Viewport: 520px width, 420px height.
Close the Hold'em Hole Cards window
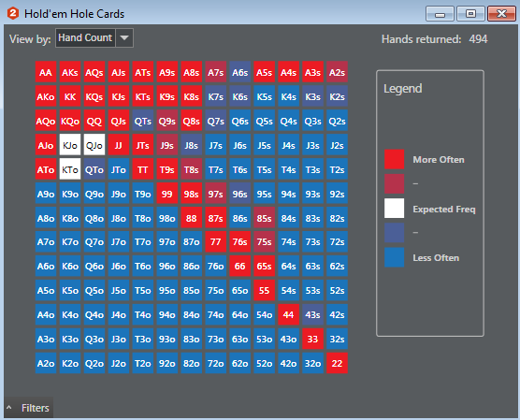pyautogui.click(x=501, y=14)
